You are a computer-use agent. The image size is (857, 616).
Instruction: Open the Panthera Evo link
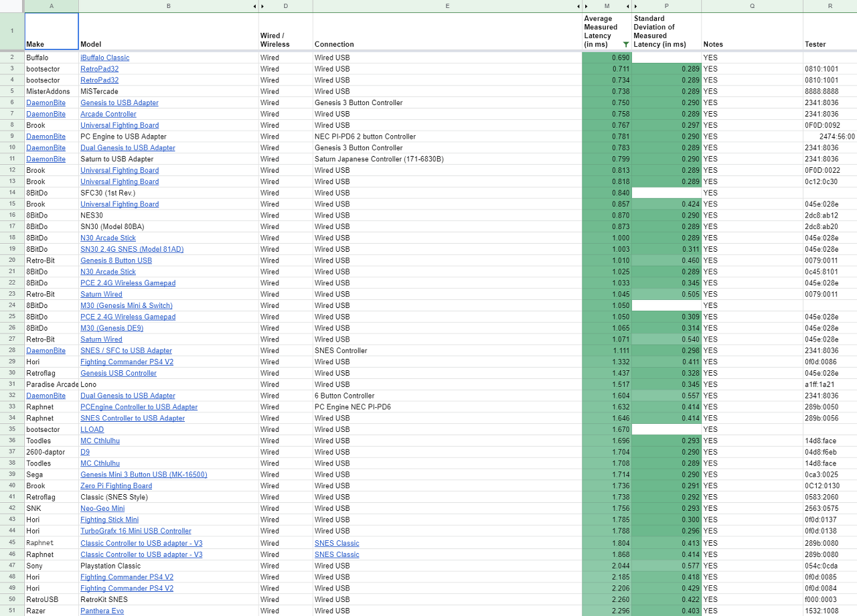pos(102,611)
